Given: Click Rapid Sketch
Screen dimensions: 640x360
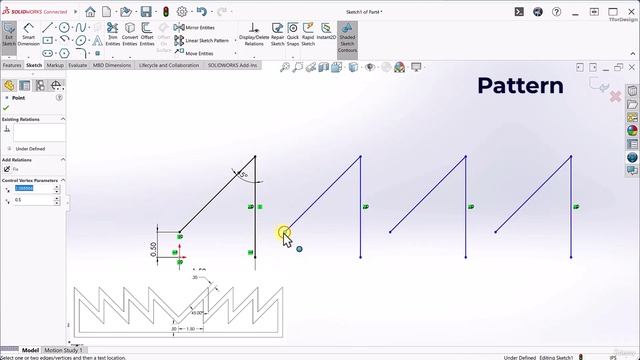Looking at the screenshot, I should tap(308, 34).
